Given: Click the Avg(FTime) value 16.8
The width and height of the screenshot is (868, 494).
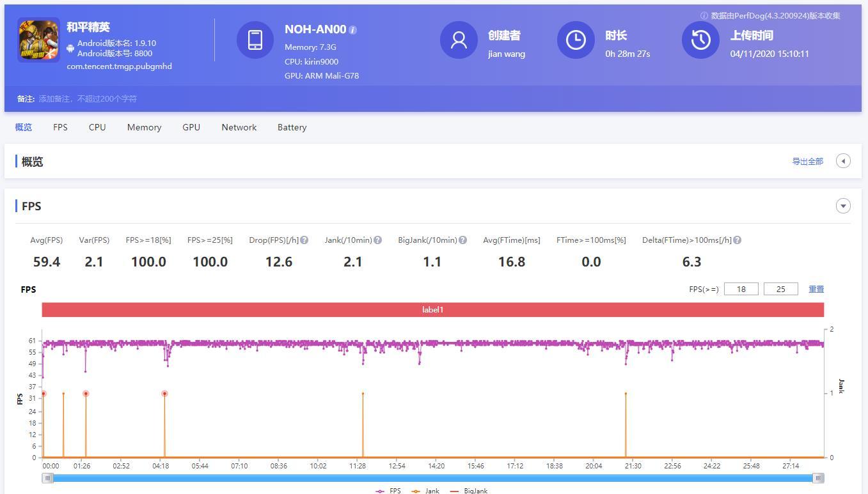Looking at the screenshot, I should point(512,262).
